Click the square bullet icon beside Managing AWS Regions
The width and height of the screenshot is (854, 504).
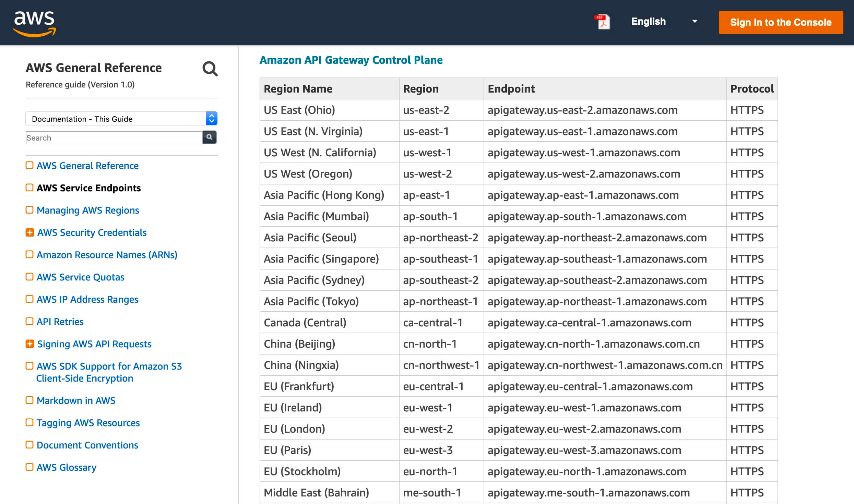click(x=29, y=210)
